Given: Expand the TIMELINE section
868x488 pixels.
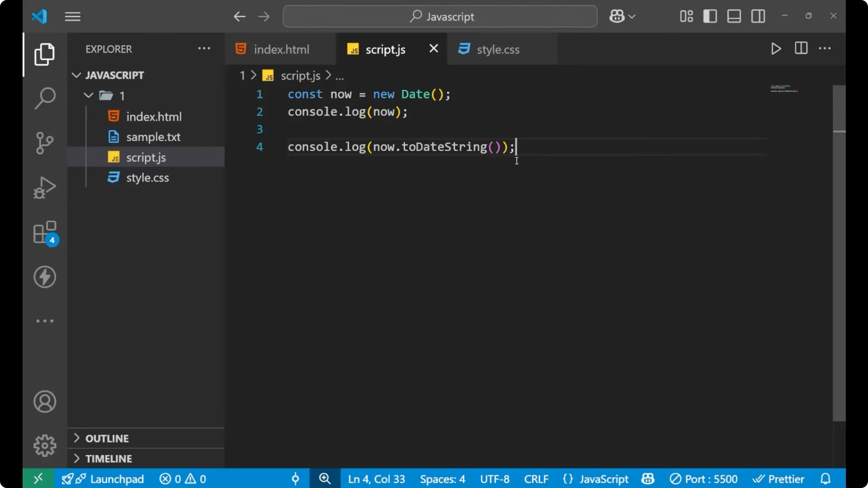Looking at the screenshot, I should (108, 458).
